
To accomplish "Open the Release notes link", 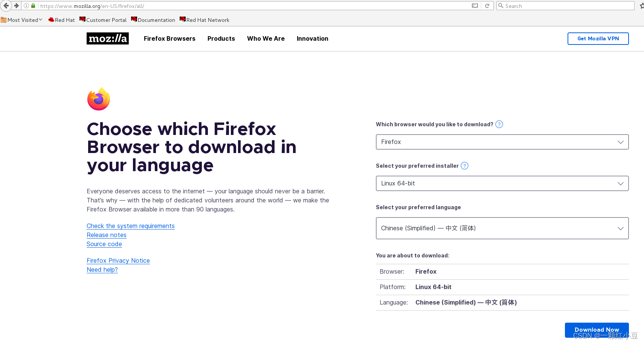I will (107, 235).
